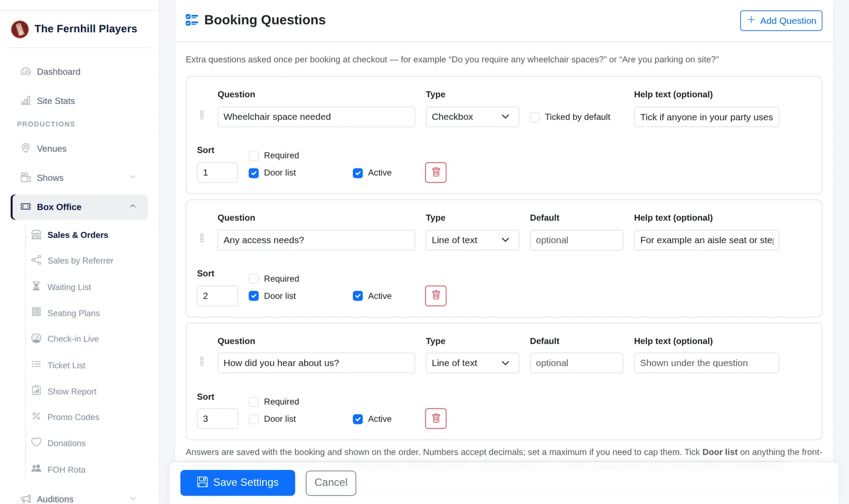Click the Promo Codes percent icon
This screenshot has height=504, width=849.
tap(36, 416)
